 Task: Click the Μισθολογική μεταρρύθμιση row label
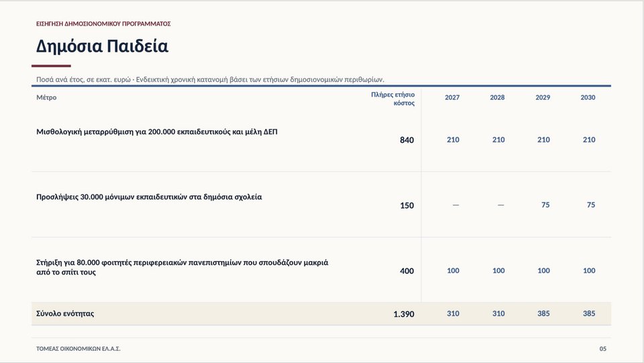[x=157, y=132]
